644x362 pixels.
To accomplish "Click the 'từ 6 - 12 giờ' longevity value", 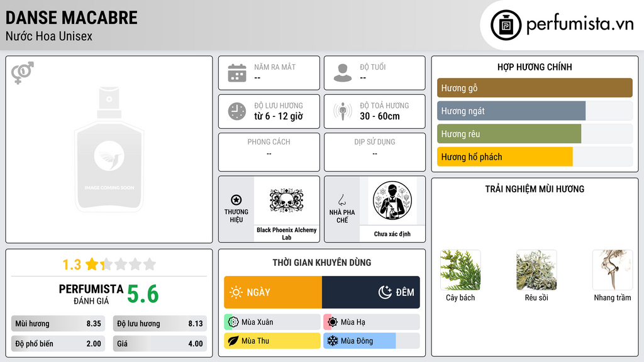I will pos(279,116).
